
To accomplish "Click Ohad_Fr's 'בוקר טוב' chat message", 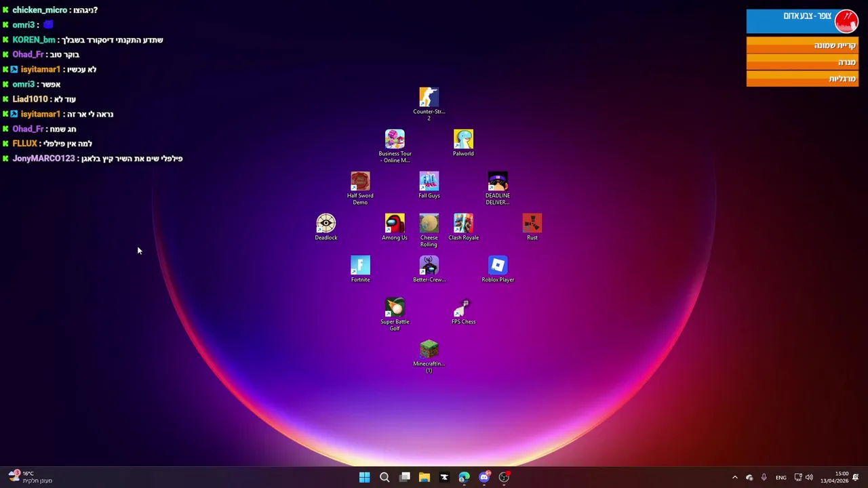I will 64,55.
